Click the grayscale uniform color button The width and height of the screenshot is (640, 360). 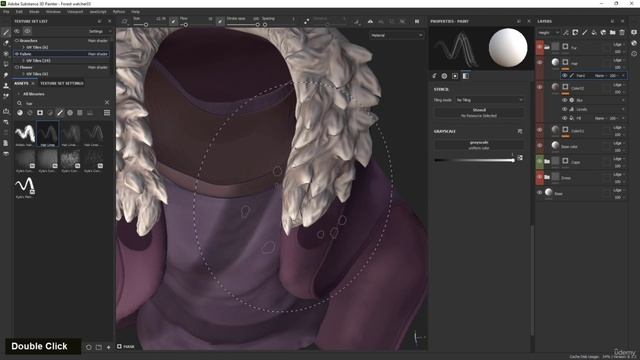[x=479, y=145]
